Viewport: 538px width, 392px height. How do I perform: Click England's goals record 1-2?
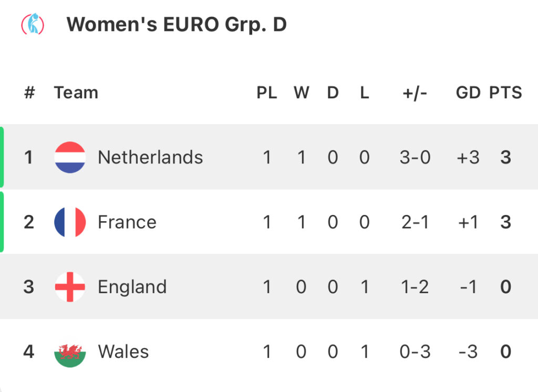click(415, 287)
